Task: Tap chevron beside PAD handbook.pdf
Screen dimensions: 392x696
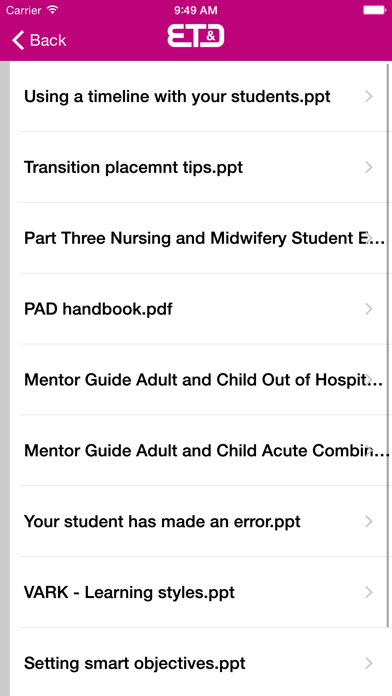Action: [368, 309]
